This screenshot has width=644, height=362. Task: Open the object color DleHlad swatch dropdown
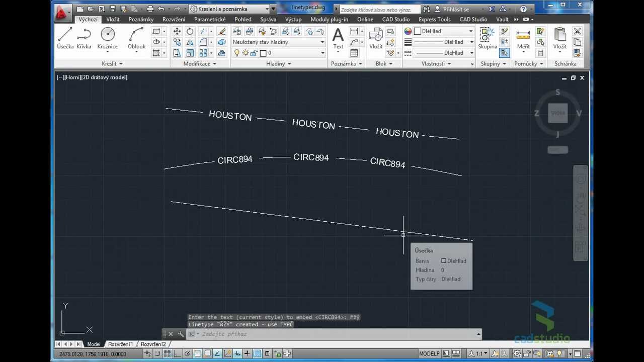point(444,31)
